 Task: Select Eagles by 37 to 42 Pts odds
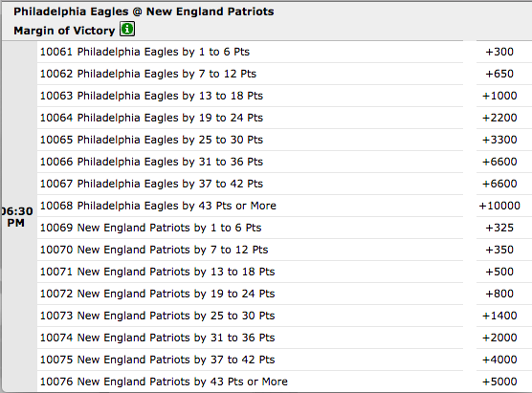click(499, 184)
